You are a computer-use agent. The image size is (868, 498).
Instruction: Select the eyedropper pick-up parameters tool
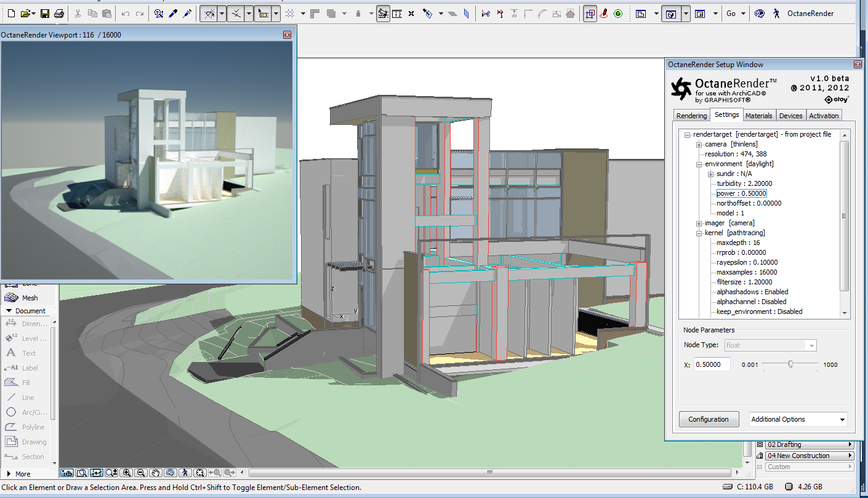pos(173,14)
